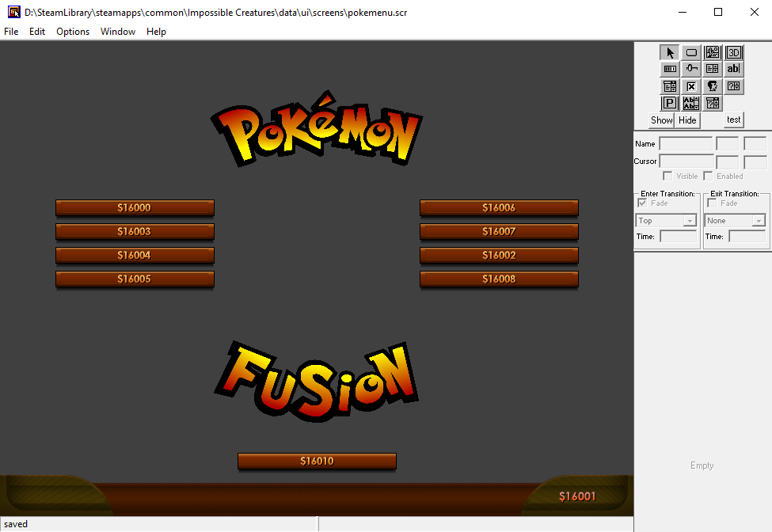772x532 pixels.
Task: Click the last field in Cursor row
Action: pyautogui.click(x=755, y=161)
